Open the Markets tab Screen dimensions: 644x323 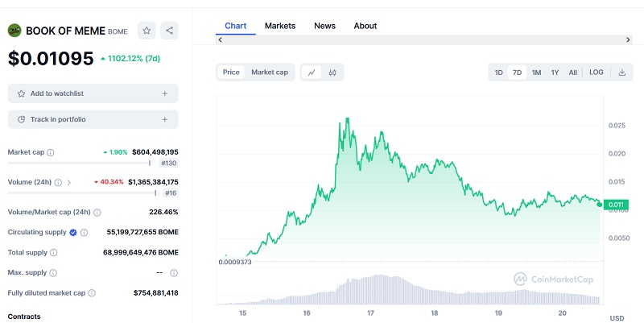click(279, 26)
